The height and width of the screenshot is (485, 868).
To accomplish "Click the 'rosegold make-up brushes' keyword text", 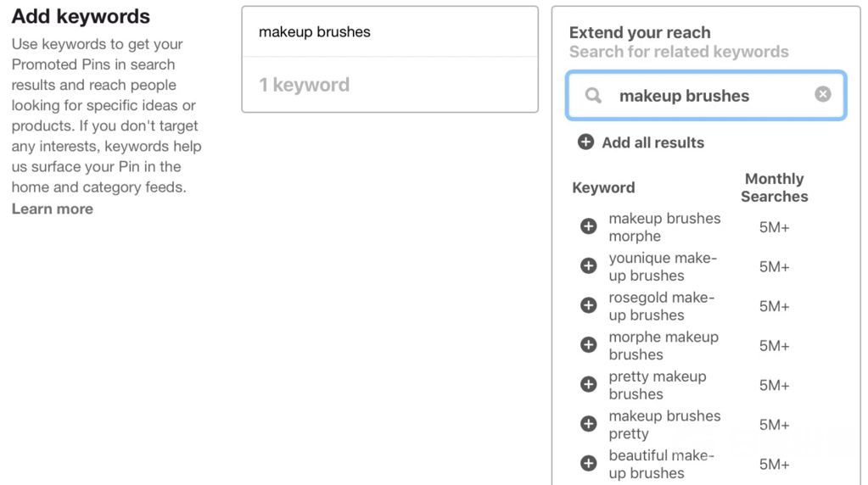I will click(x=661, y=306).
